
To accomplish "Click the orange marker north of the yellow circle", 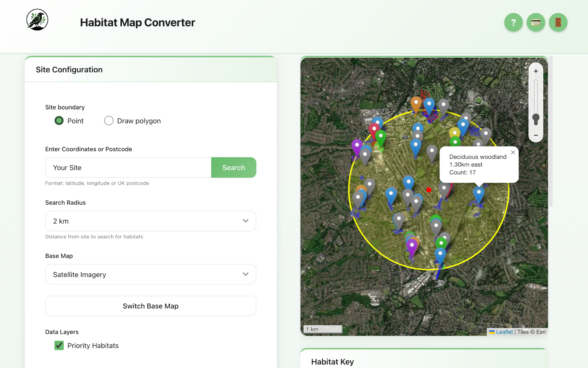I will [x=416, y=104].
